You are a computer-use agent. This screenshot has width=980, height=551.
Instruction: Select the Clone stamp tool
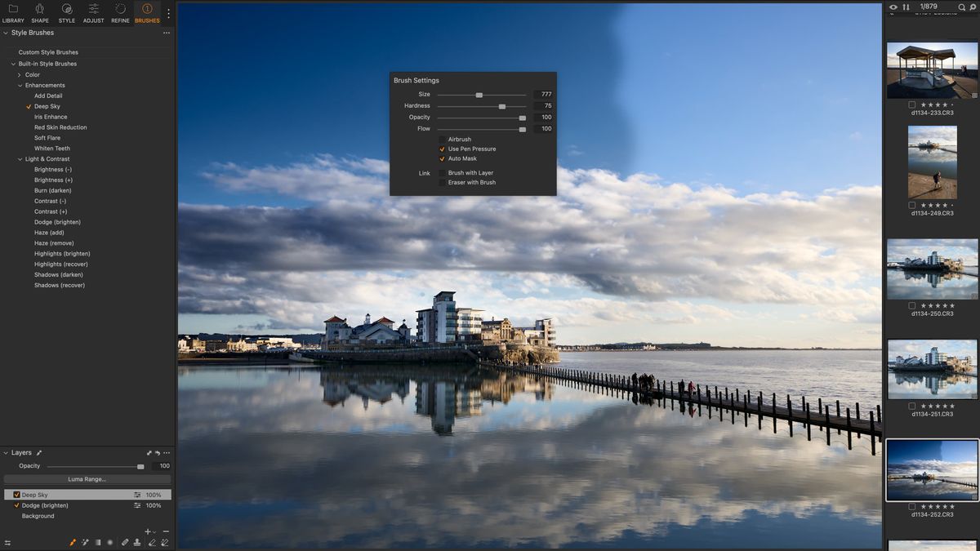(x=137, y=541)
